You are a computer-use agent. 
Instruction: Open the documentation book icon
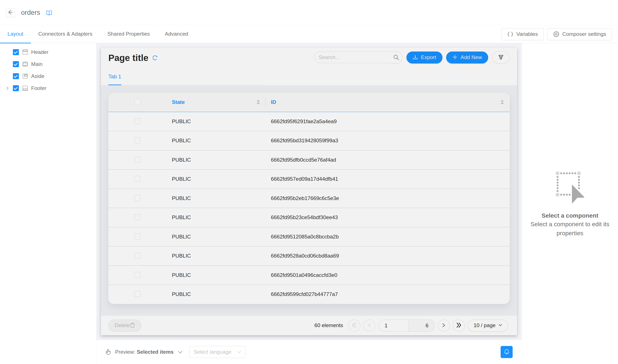pyautogui.click(x=49, y=13)
